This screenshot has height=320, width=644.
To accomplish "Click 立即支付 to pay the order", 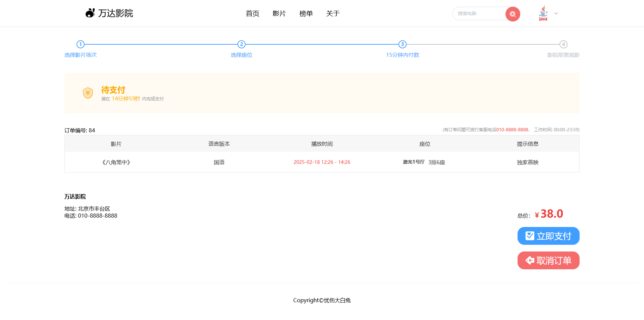I will [x=548, y=236].
